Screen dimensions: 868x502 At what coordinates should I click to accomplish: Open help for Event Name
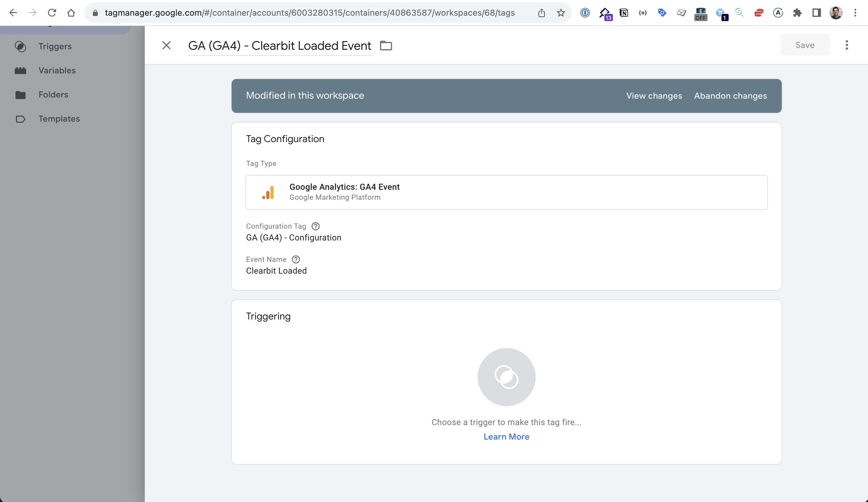click(x=296, y=259)
